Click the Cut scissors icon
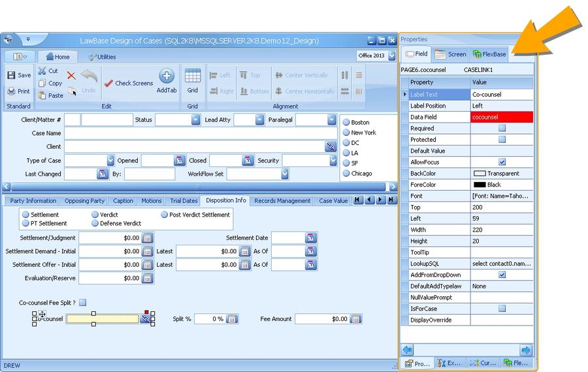The height and width of the screenshot is (372, 588). 42,70
